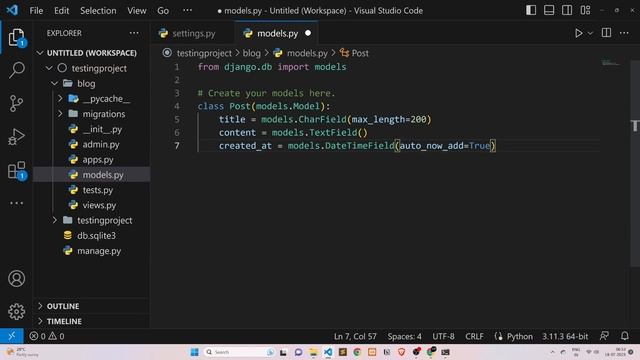Change indentation via Spaces: 4
The height and width of the screenshot is (360, 640).
pyautogui.click(x=404, y=336)
